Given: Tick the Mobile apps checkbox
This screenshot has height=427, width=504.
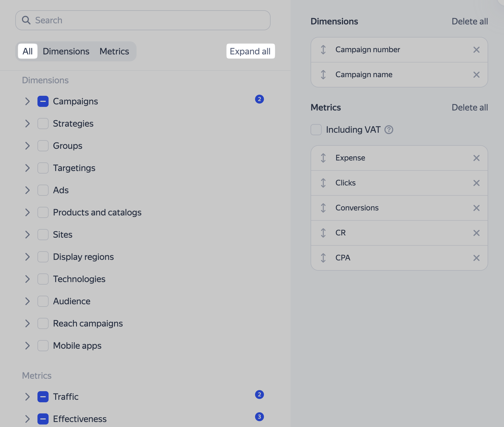Looking at the screenshot, I should point(43,346).
